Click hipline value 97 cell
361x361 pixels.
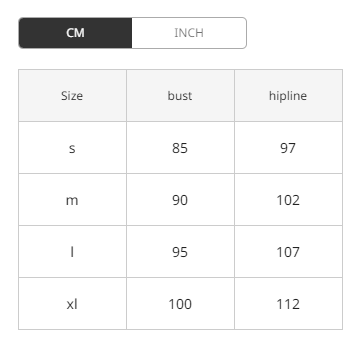pos(288,148)
